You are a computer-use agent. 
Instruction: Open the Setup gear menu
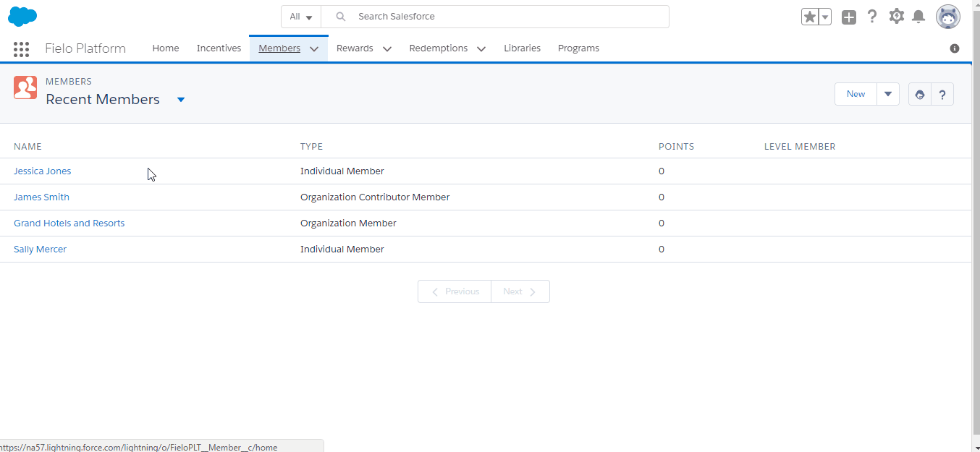[x=897, y=16]
